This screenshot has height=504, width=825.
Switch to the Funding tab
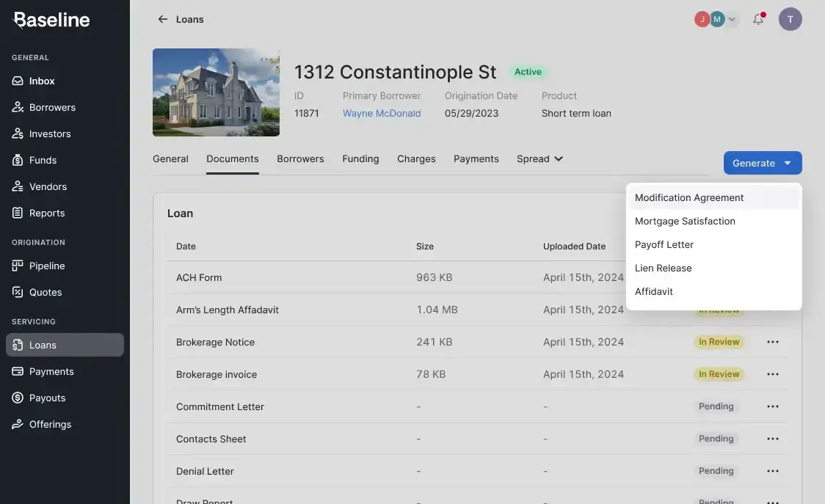click(x=360, y=158)
